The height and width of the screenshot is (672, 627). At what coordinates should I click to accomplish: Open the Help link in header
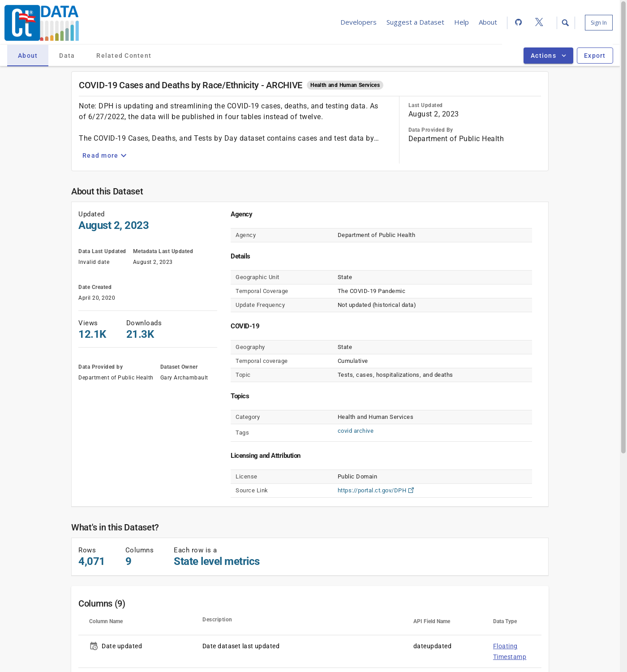click(461, 22)
